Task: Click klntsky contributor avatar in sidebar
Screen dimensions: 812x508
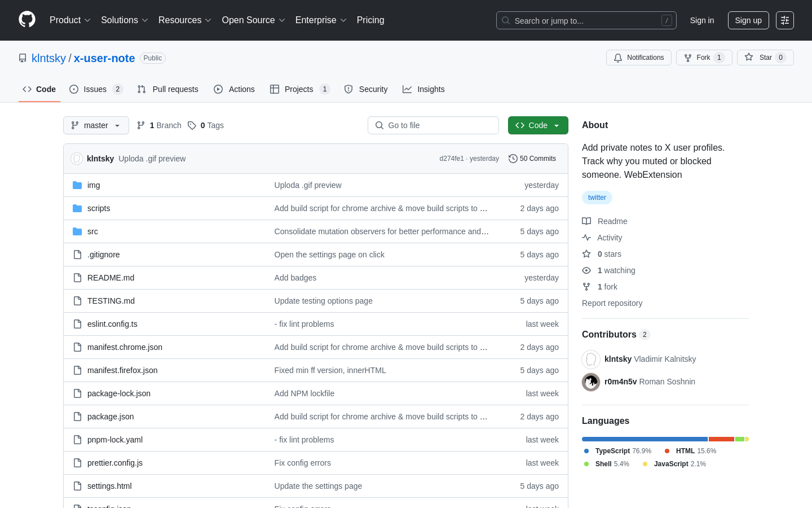Action: click(591, 360)
